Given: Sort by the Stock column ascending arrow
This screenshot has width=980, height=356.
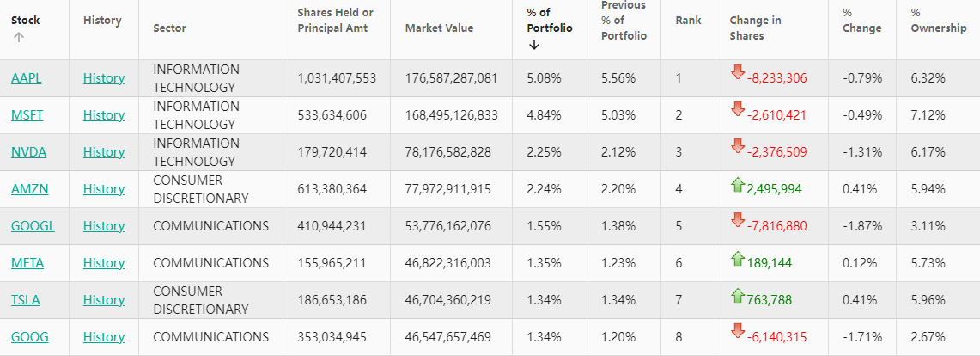Looking at the screenshot, I should pyautogui.click(x=19, y=37).
